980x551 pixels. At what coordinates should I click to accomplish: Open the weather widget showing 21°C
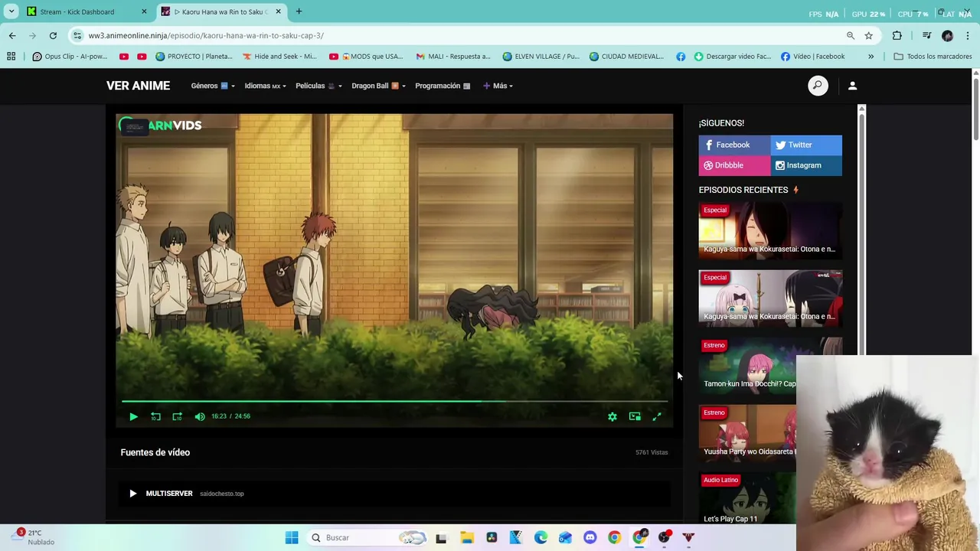34,537
